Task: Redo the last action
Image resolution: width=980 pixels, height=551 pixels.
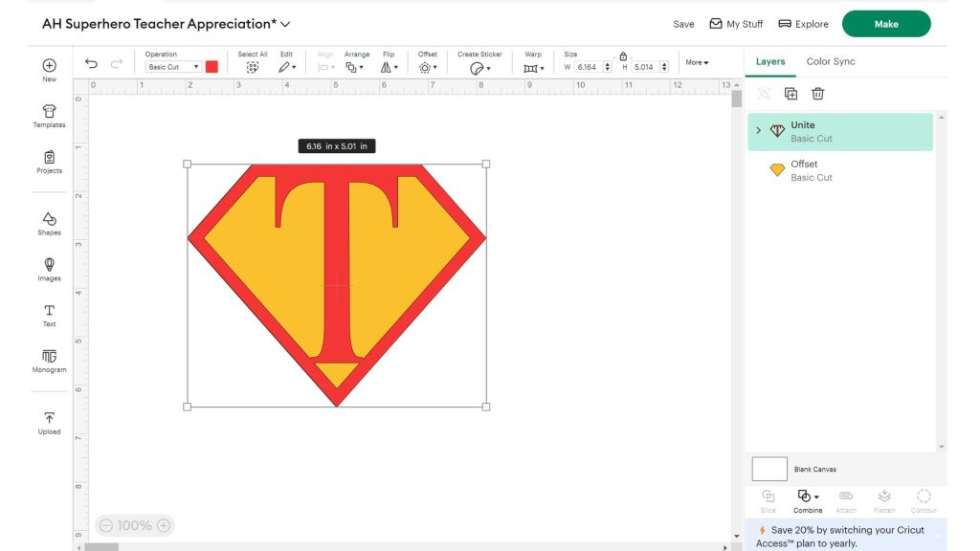Action: 117,64
